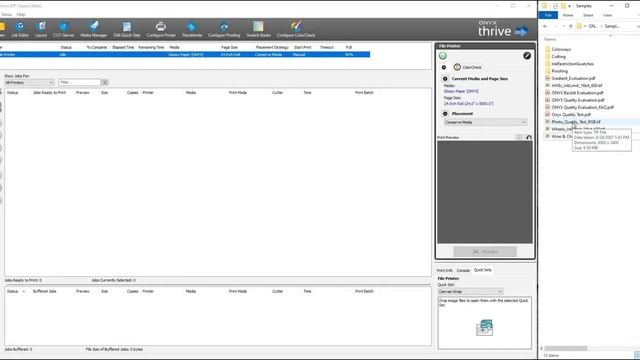The width and height of the screenshot is (640, 360).
Task: Click the Status sort arrow in Buffered Jobs
Action: [23, 291]
